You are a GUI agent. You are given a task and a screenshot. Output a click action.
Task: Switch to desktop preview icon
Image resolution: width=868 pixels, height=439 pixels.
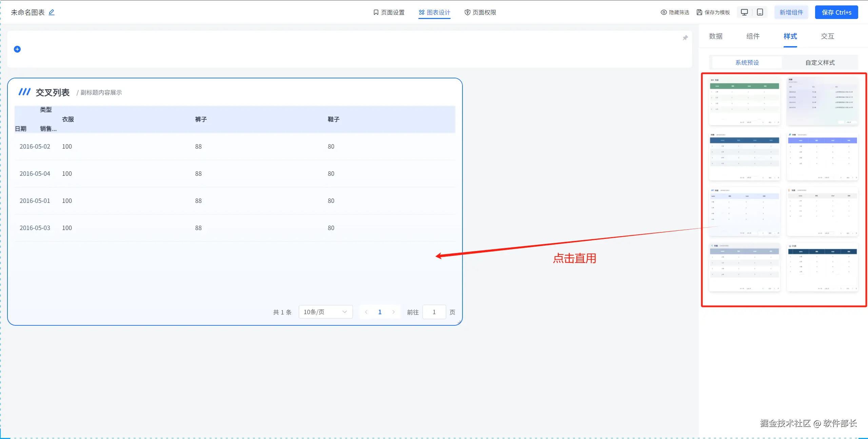pyautogui.click(x=744, y=12)
